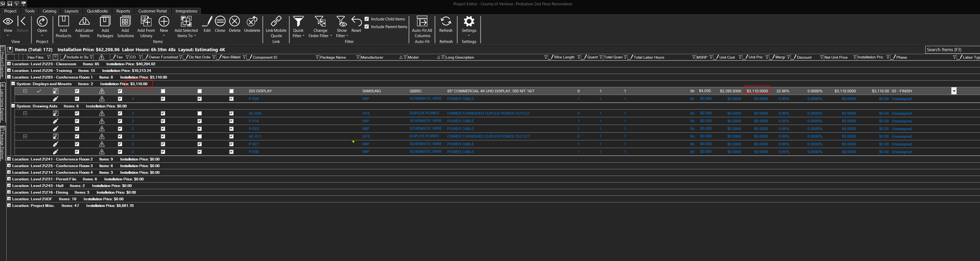Expand the Project Misc. location

[x=9, y=205]
